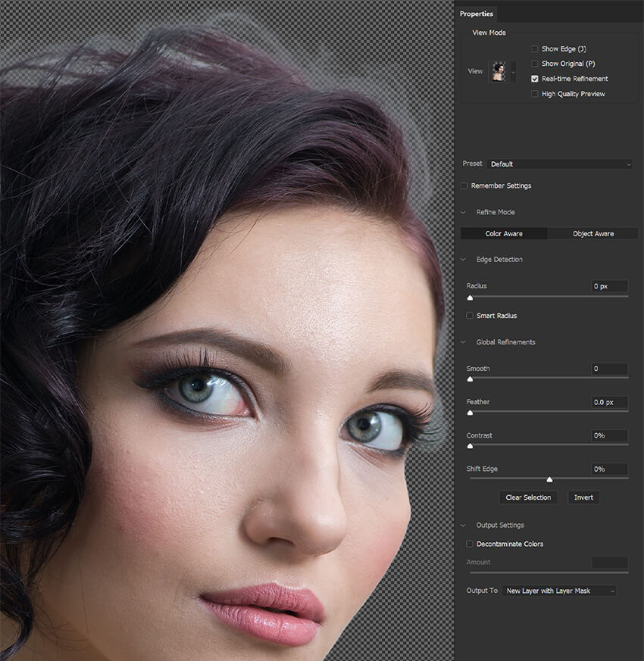Enable the Smart Radius checkbox
The width and height of the screenshot is (644, 661).
pos(470,316)
